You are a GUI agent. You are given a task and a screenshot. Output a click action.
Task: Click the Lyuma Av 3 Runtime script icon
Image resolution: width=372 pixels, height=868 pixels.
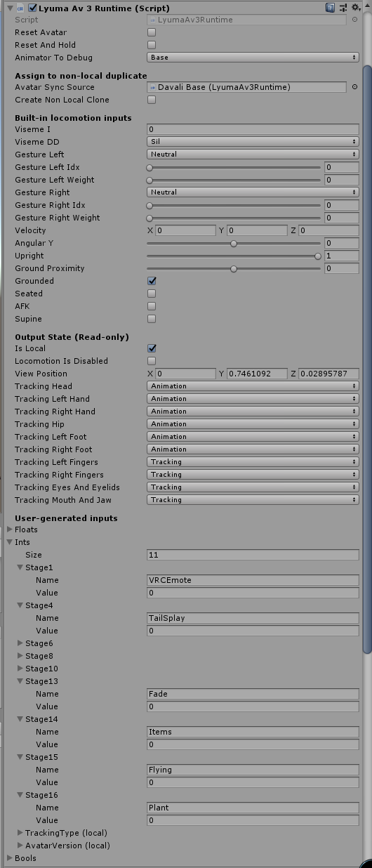pyautogui.click(x=20, y=8)
